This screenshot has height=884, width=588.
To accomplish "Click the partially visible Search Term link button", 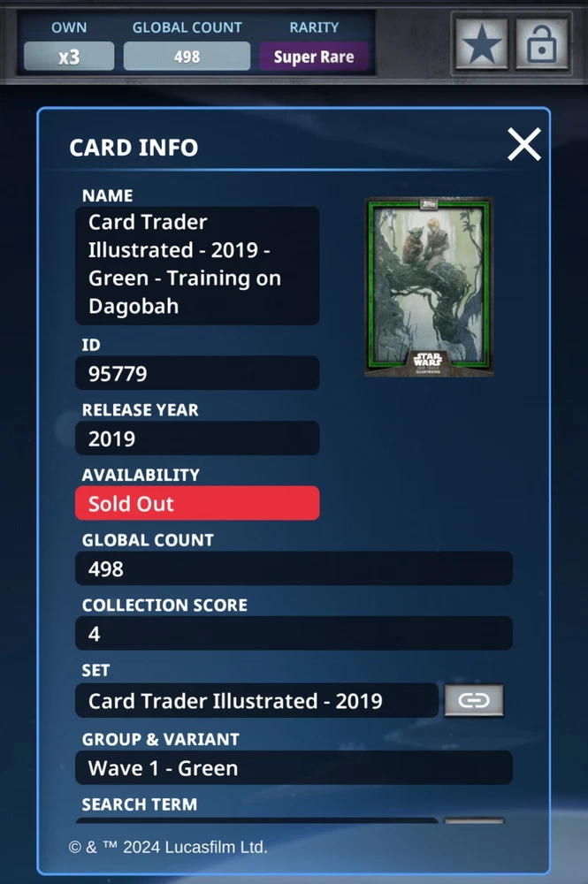I will 474,821.
